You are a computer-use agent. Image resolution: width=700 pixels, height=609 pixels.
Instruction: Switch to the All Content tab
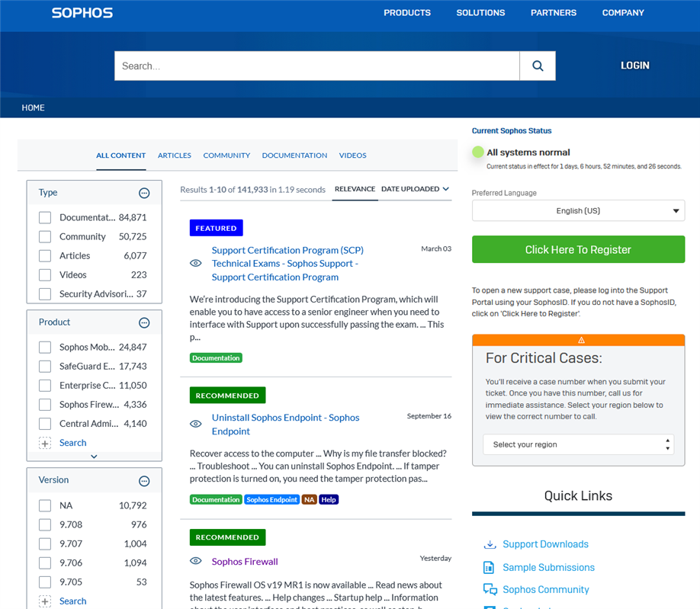tap(121, 155)
